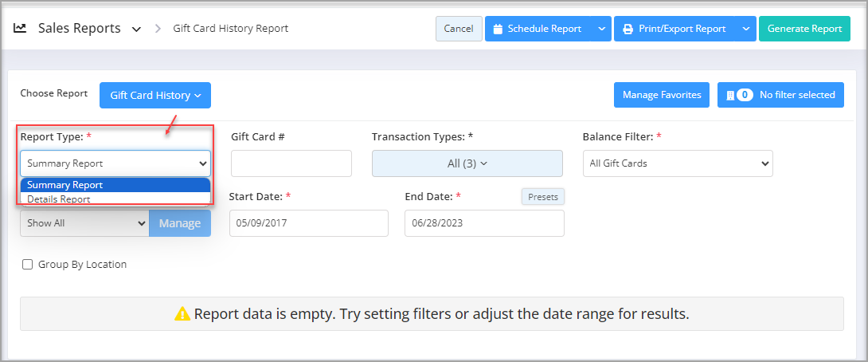Click the Generate Report button
Image resolution: width=868 pixels, height=362 pixels.
tap(804, 28)
